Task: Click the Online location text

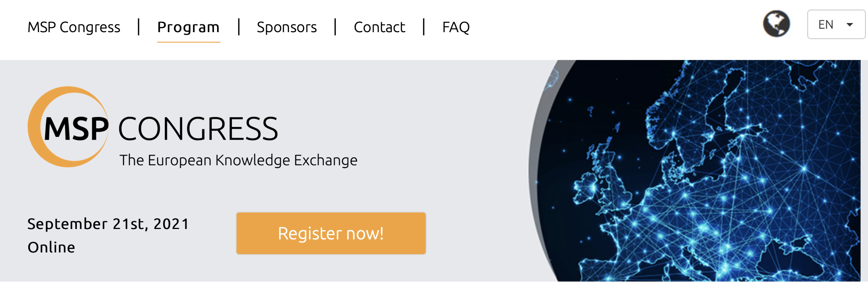Action: 51,247
